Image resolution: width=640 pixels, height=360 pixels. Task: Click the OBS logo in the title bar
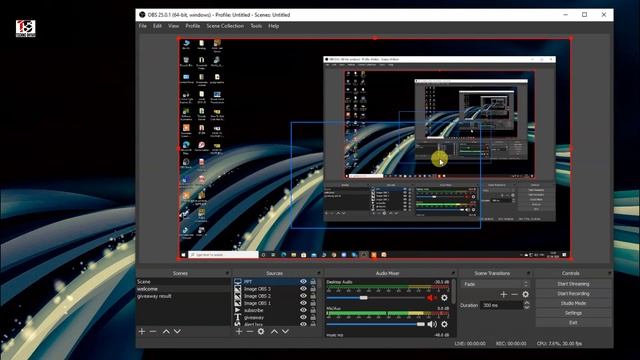pos(142,15)
